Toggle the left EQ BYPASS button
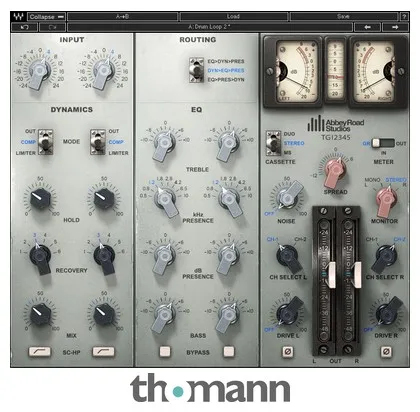 coord(165,351)
